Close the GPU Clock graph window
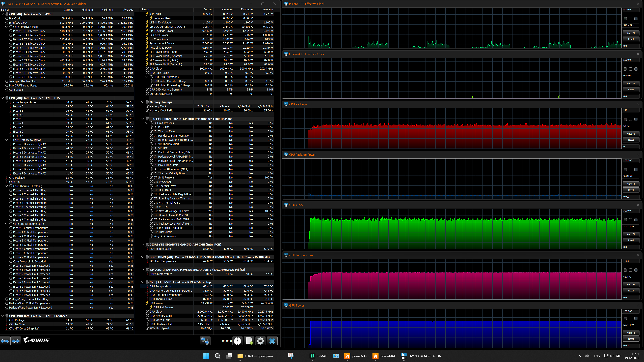 (x=638, y=205)
